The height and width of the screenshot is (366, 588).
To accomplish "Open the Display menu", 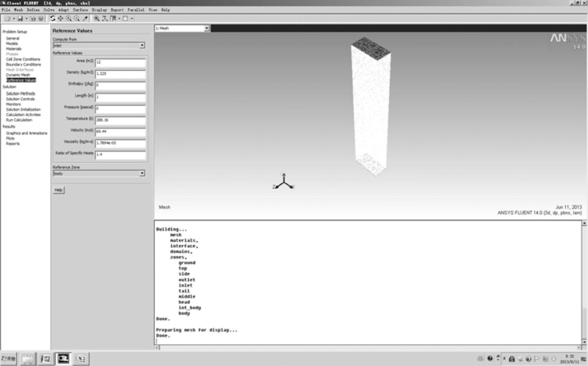I will (x=99, y=10).
